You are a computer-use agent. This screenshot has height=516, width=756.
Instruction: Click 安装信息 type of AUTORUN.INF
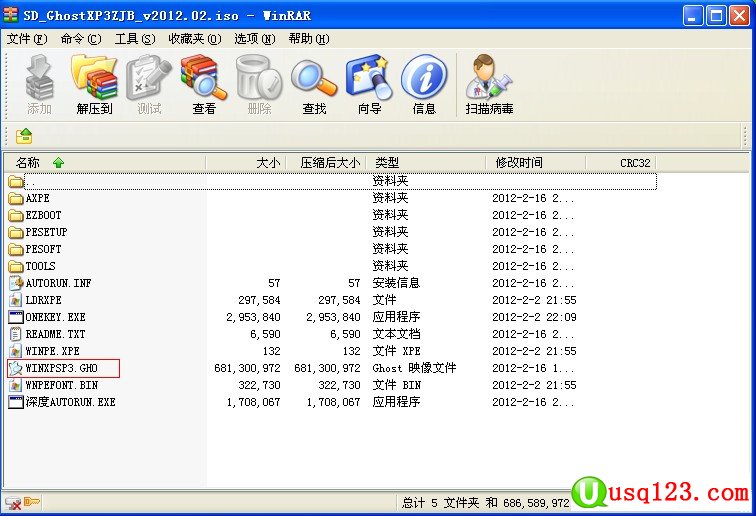tap(396, 283)
